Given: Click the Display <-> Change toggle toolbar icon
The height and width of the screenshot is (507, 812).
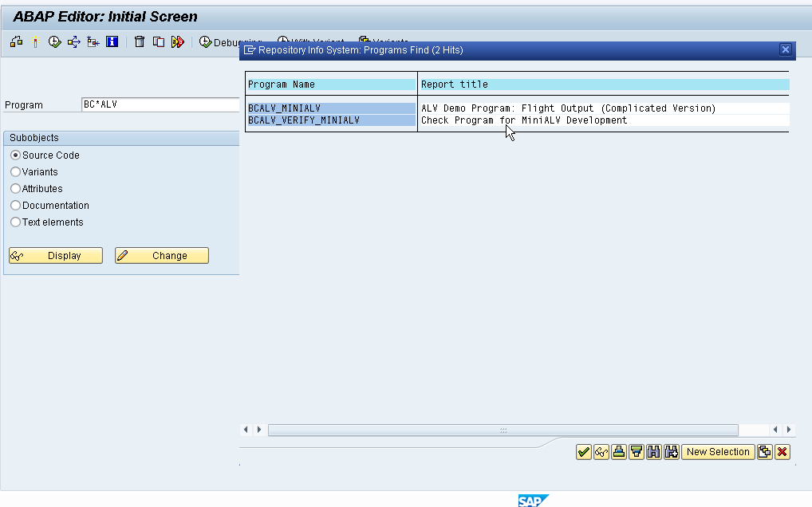Looking at the screenshot, I should 16,42.
